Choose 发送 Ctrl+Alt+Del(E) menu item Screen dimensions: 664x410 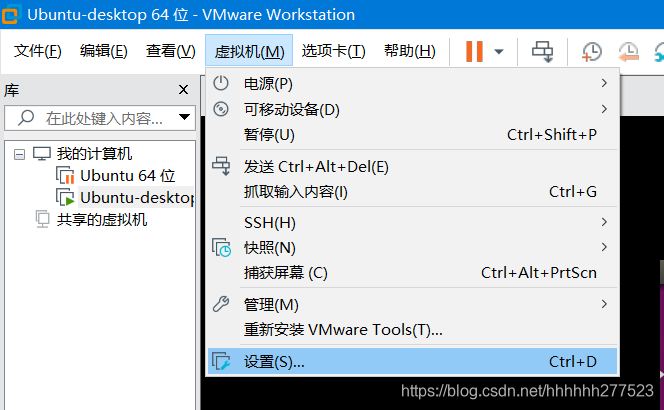coord(412,166)
